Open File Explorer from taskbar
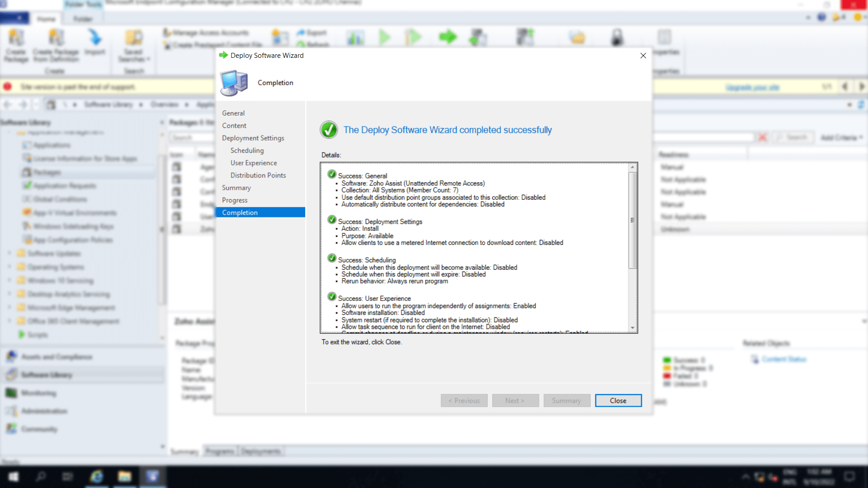This screenshot has width=868, height=488. coord(124,476)
